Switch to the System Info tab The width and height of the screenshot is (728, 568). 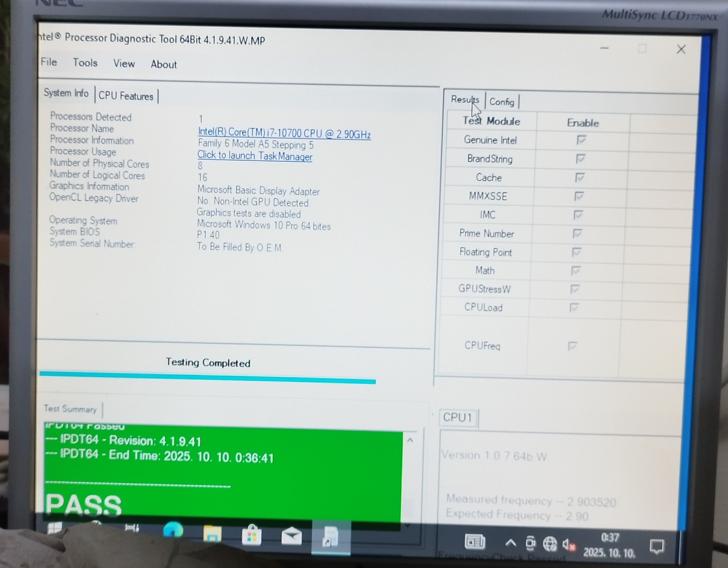click(66, 93)
